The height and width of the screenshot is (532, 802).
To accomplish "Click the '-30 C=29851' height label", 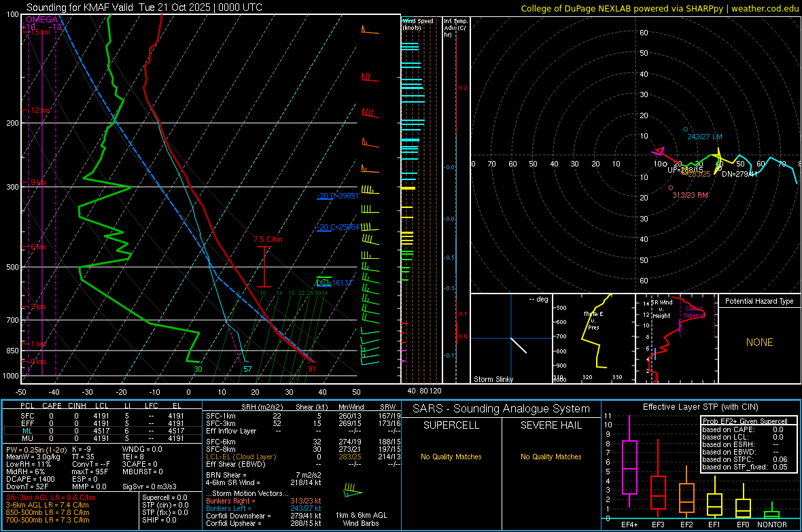I will (x=338, y=196).
